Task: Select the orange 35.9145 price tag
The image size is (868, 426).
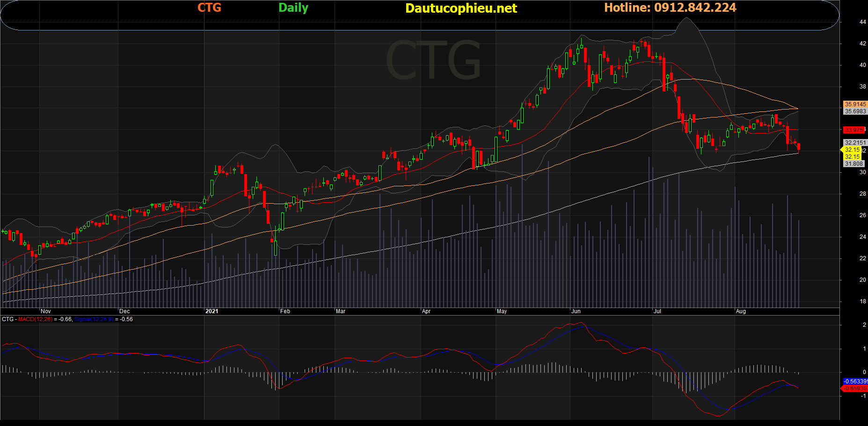Action: [x=855, y=104]
